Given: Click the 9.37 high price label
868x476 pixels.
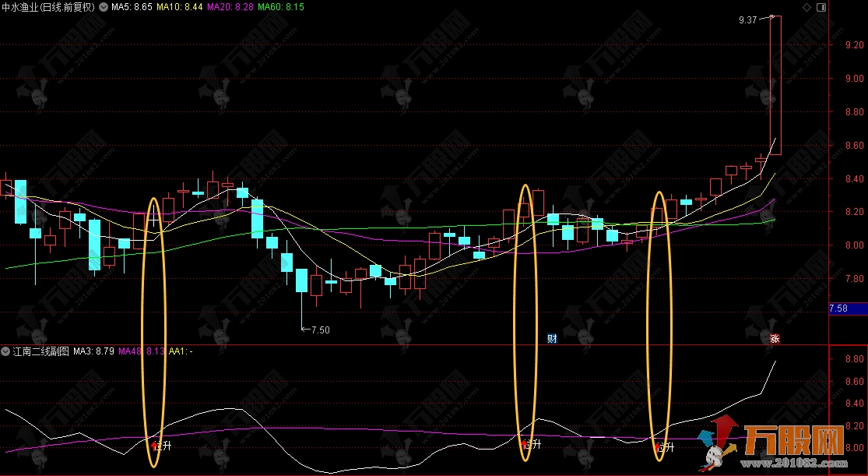Looking at the screenshot, I should pyautogui.click(x=747, y=20).
